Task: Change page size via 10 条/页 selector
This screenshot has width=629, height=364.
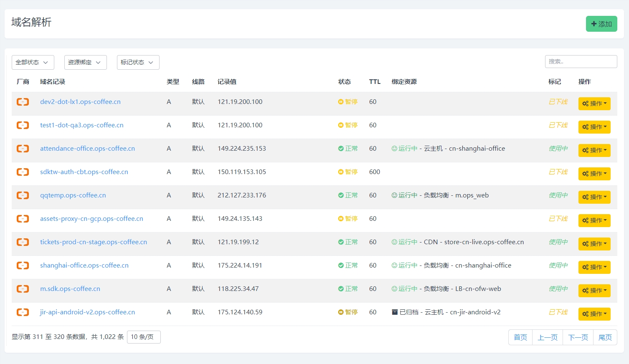Action: [143, 337]
